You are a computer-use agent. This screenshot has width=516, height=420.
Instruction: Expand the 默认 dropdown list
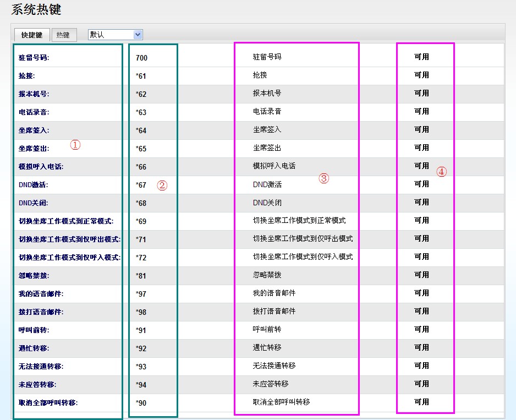[115, 35]
